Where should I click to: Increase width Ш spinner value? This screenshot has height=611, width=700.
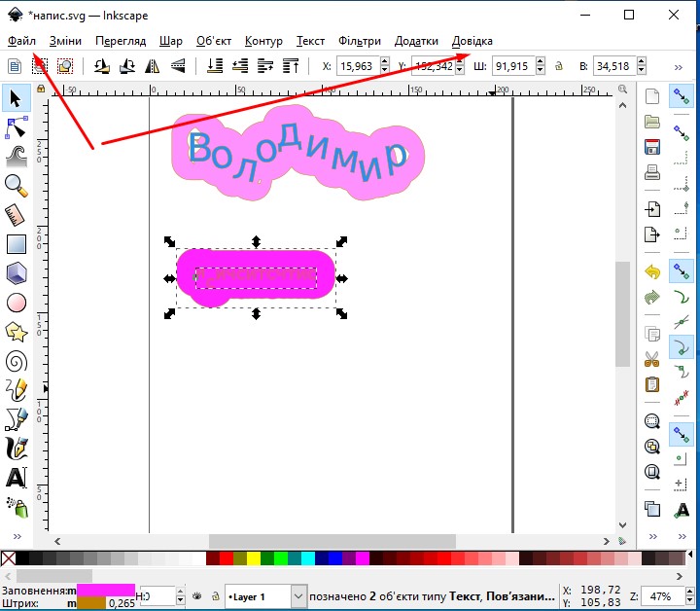[x=541, y=61]
